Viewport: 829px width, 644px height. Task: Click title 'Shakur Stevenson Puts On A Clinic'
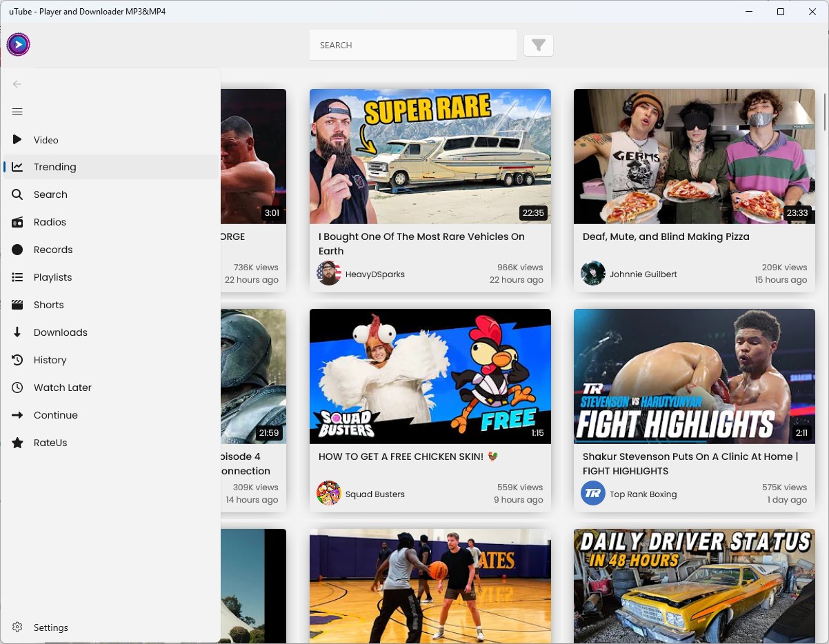690,463
